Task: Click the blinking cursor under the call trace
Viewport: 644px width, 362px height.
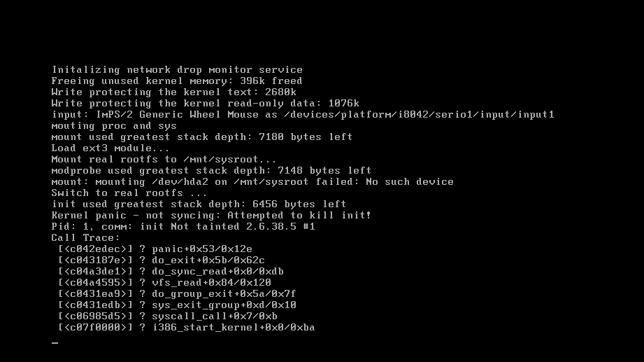Action: 55,342
